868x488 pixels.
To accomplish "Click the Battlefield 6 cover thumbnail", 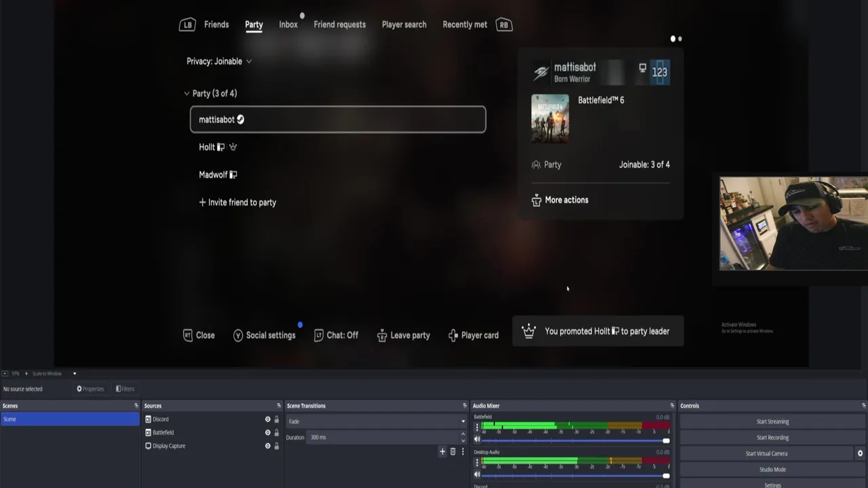I will pyautogui.click(x=550, y=119).
